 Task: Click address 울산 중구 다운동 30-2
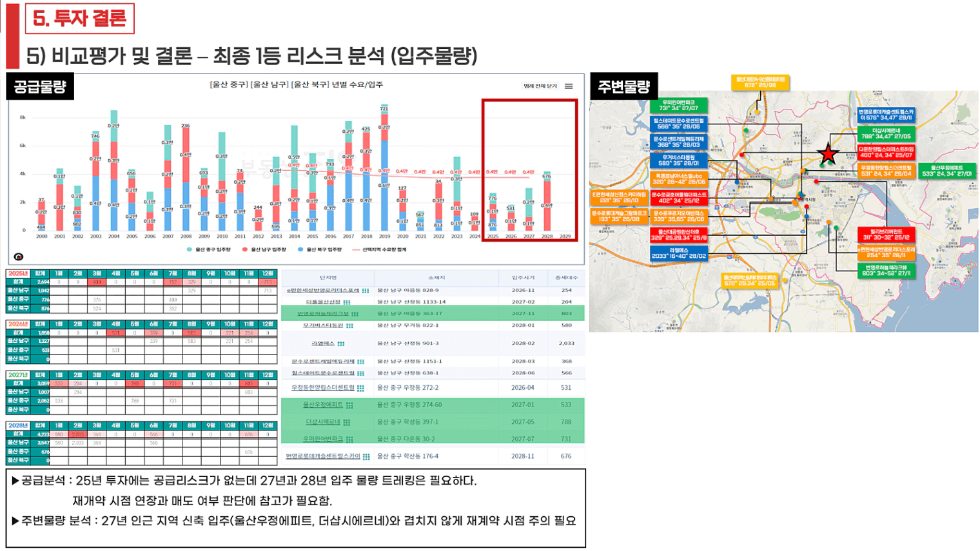[x=406, y=439]
